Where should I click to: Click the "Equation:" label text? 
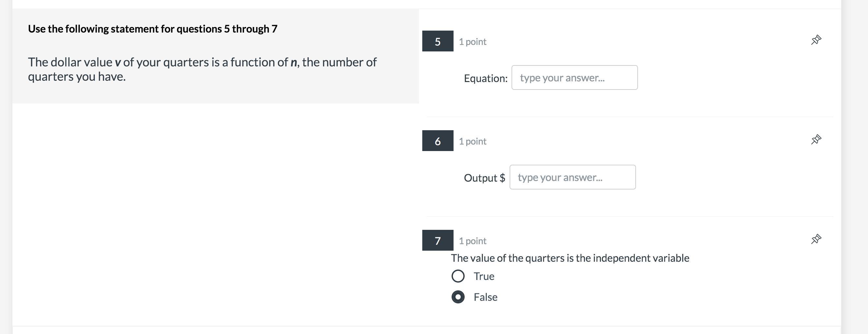[485, 78]
